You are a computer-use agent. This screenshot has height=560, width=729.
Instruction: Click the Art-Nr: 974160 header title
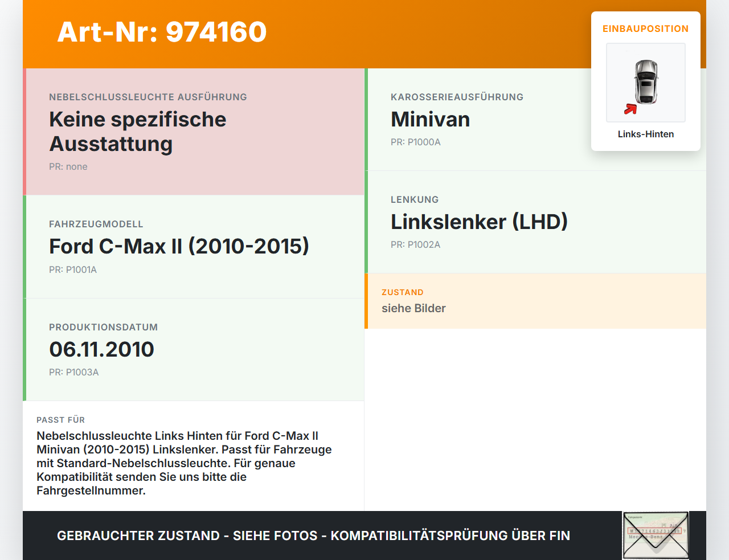tap(162, 32)
